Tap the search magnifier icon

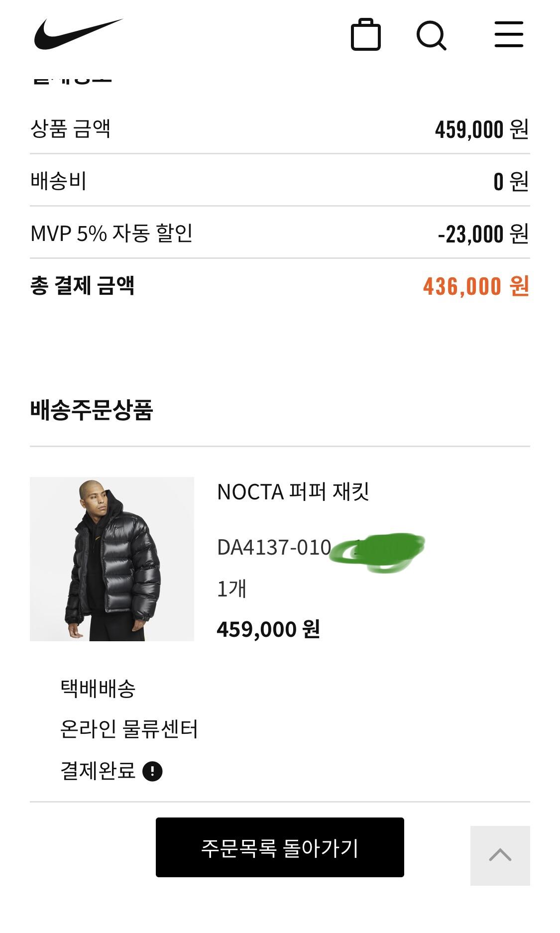(431, 35)
